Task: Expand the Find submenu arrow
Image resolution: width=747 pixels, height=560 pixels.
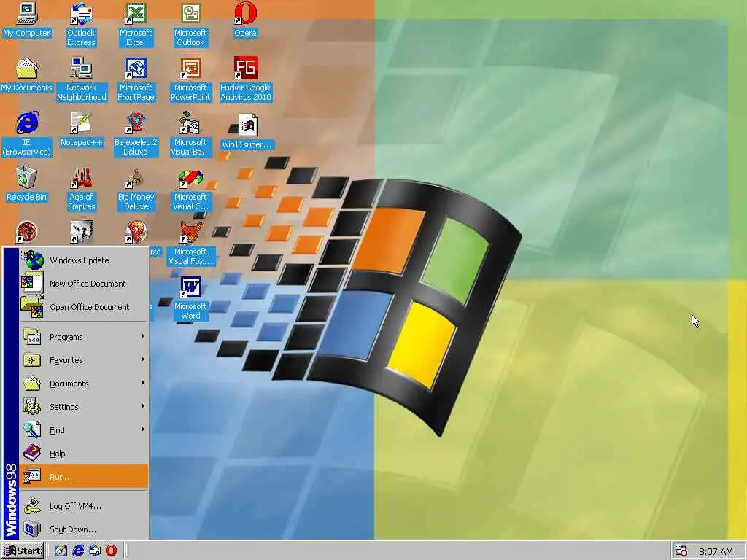Action: [142, 429]
